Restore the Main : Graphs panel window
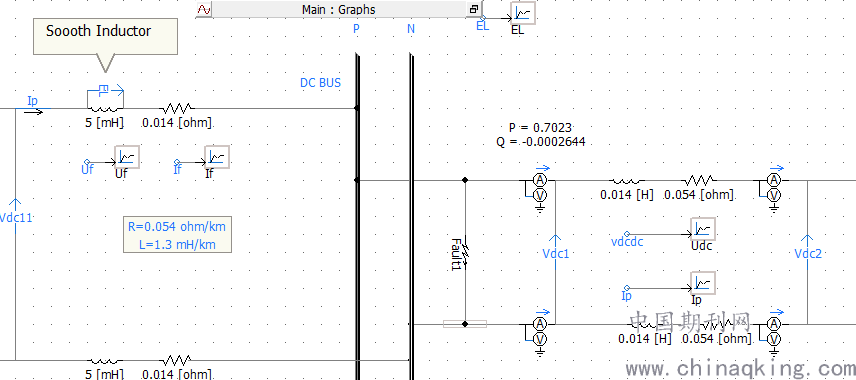This screenshot has width=856, height=380. pyautogui.click(x=473, y=9)
